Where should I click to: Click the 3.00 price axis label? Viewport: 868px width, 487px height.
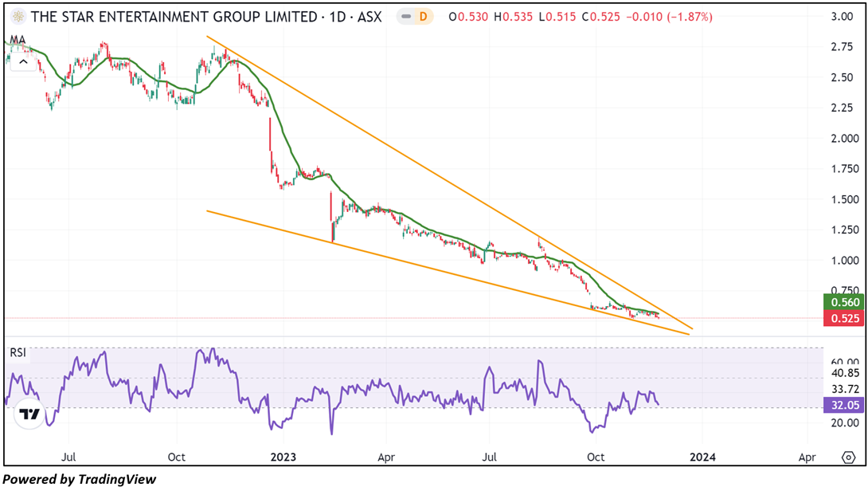click(842, 17)
